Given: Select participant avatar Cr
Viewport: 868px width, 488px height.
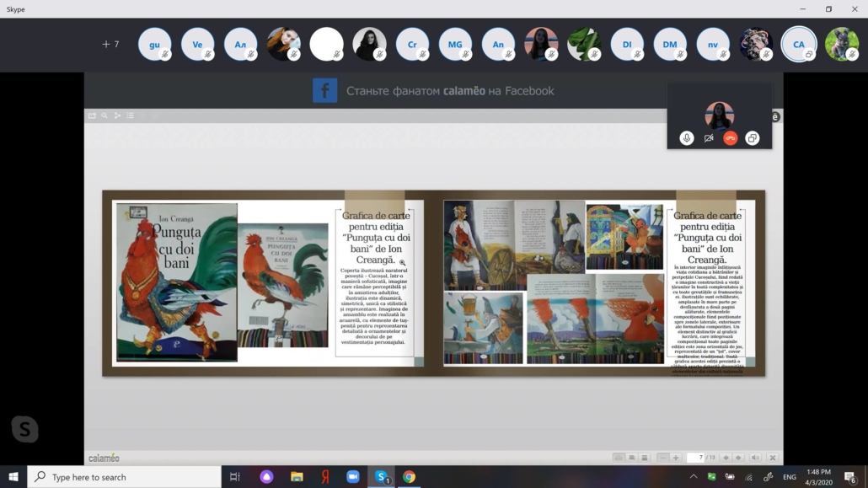Looking at the screenshot, I should (412, 45).
